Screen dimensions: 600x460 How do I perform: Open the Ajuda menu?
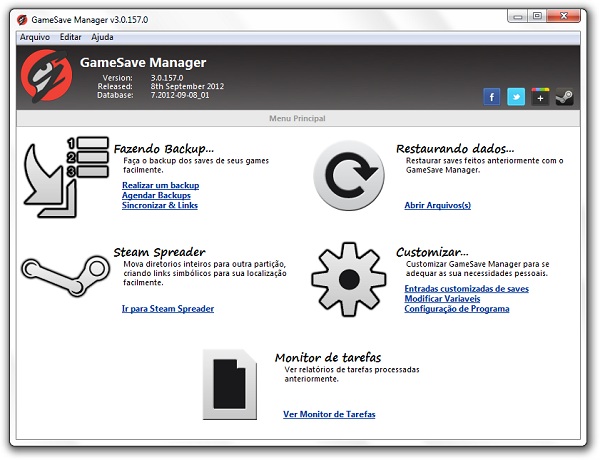click(102, 37)
